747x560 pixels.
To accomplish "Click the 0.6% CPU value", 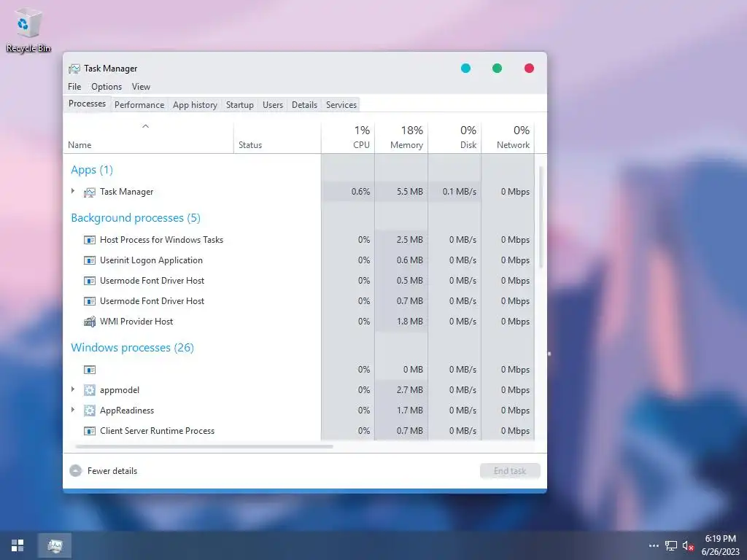I will tap(360, 192).
